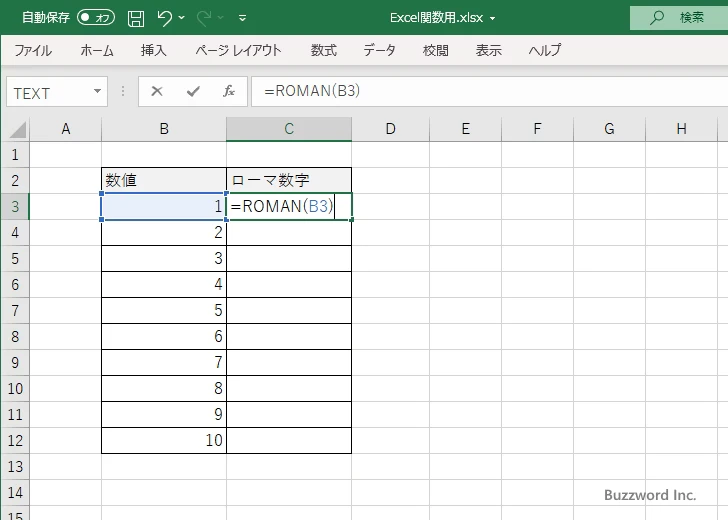Open the 表示 tab

(x=488, y=50)
